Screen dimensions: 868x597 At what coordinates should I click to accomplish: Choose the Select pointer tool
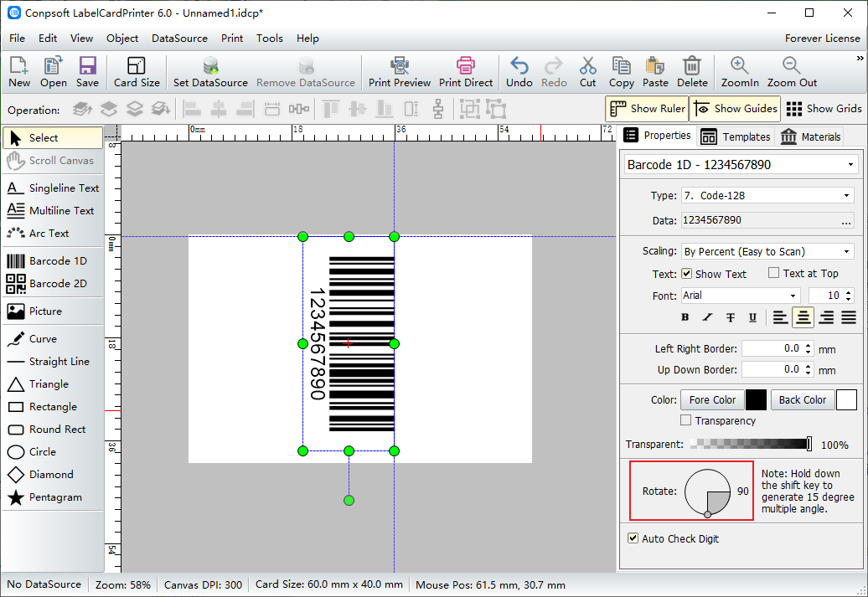point(53,138)
